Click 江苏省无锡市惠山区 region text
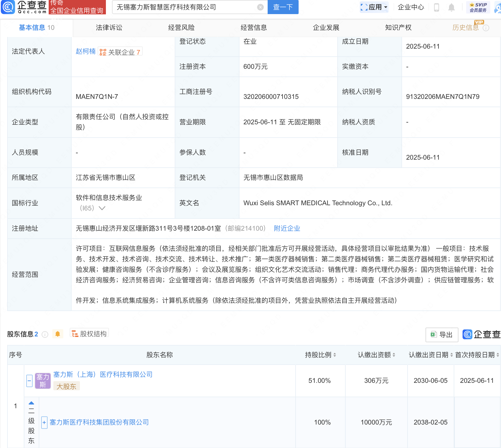Image resolution: width=501 pixels, height=448 pixels. pyautogui.click(x=106, y=178)
